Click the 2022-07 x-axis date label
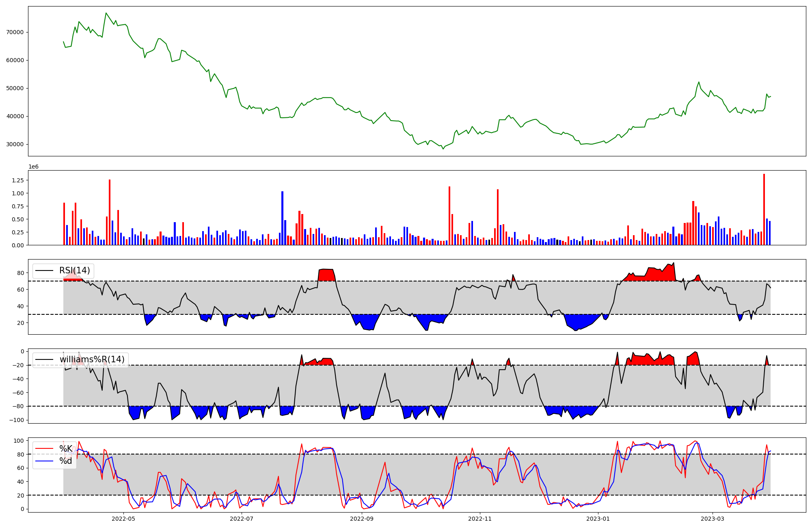Screen dimensions: 812x528 click(x=242, y=518)
